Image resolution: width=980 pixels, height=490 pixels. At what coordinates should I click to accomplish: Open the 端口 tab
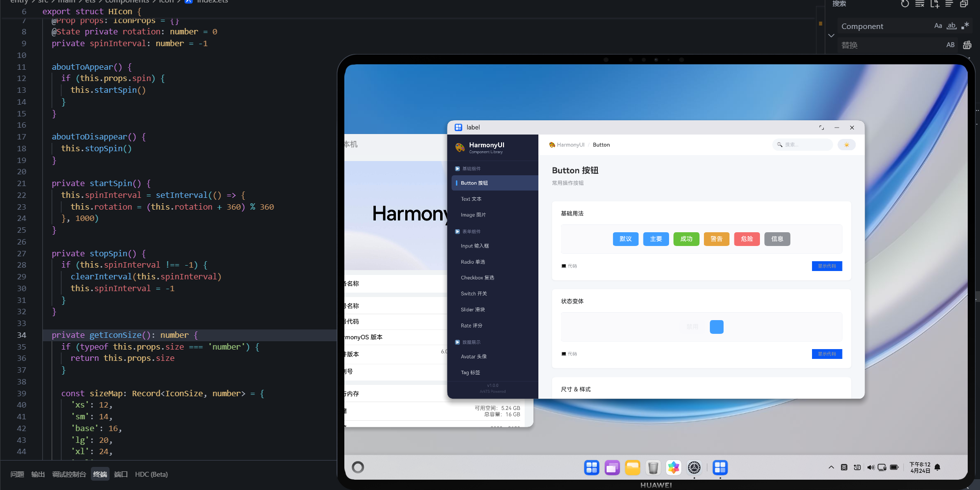[x=121, y=474]
